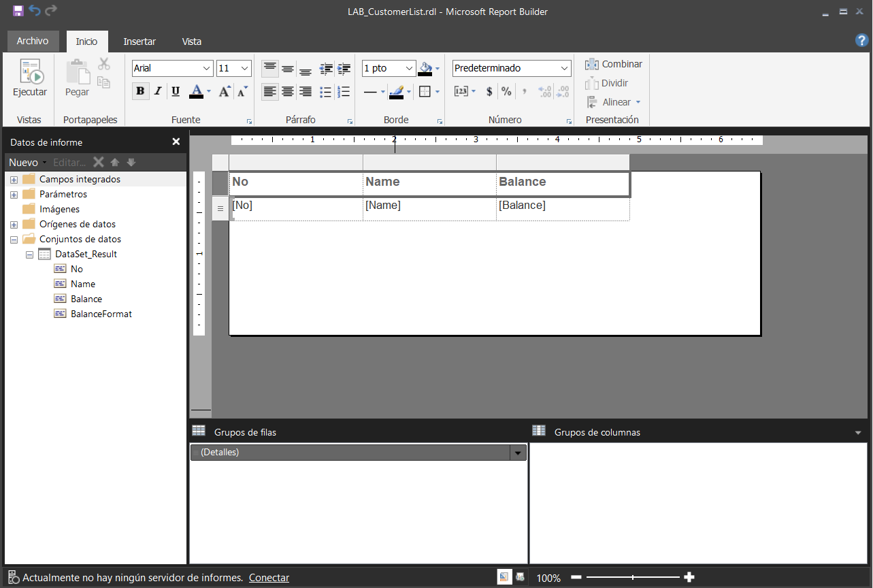The image size is (873, 588).
Task: Switch to the Vista tab
Action: pyautogui.click(x=192, y=42)
